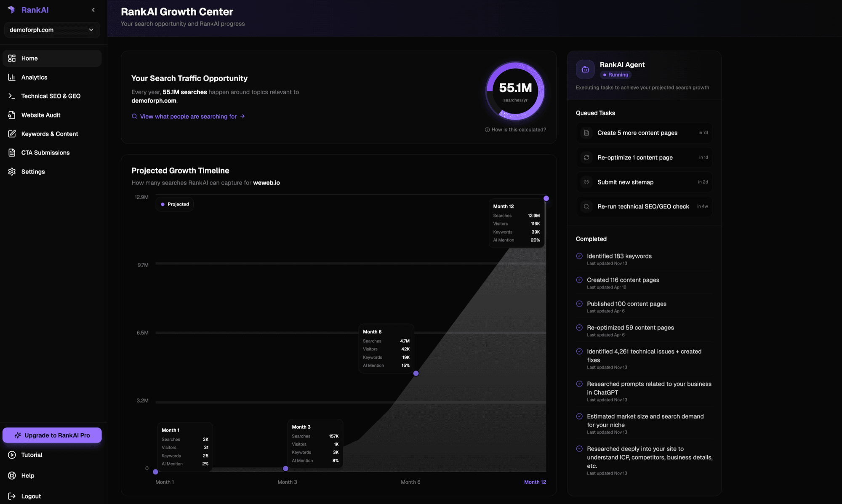Open Keywords & Content section

pos(50,134)
